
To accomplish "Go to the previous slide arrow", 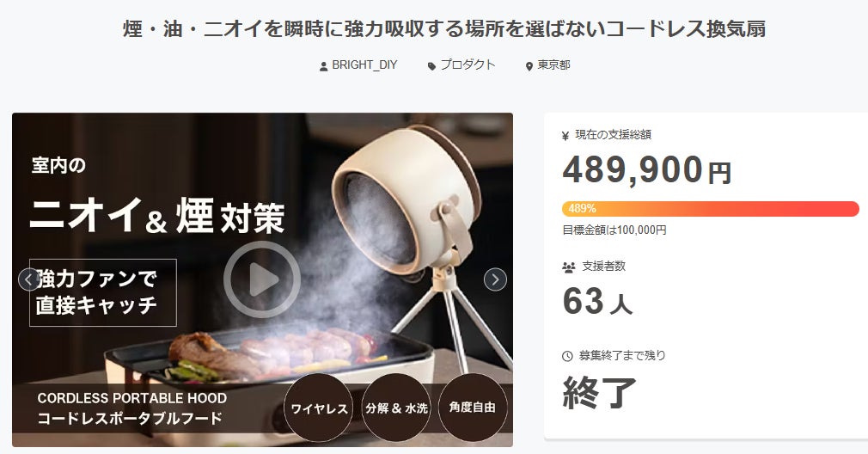I will pyautogui.click(x=28, y=279).
